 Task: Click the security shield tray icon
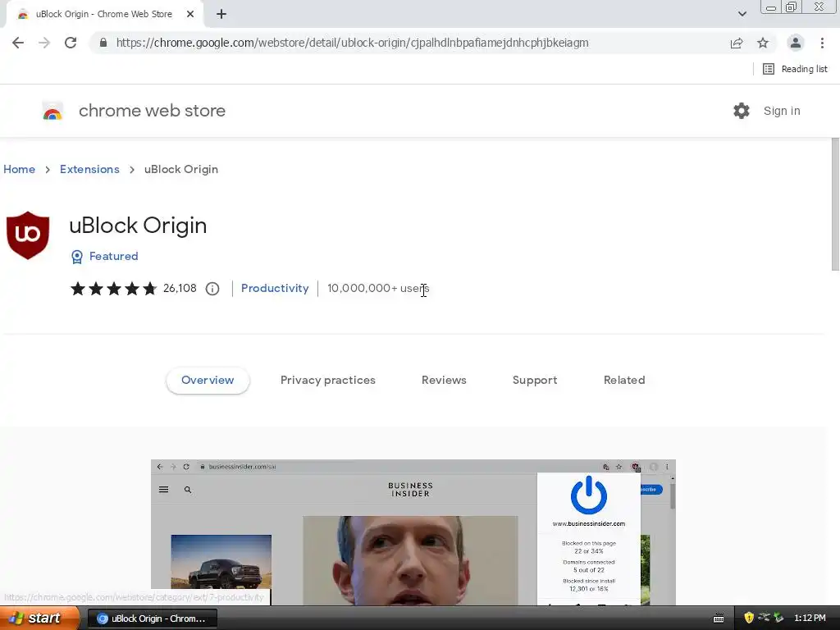coord(749,618)
